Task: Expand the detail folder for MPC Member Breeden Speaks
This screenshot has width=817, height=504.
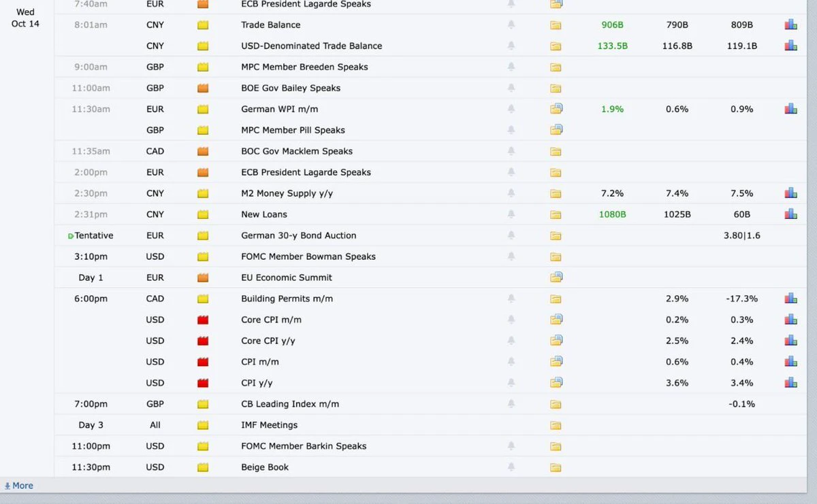Action: point(556,67)
